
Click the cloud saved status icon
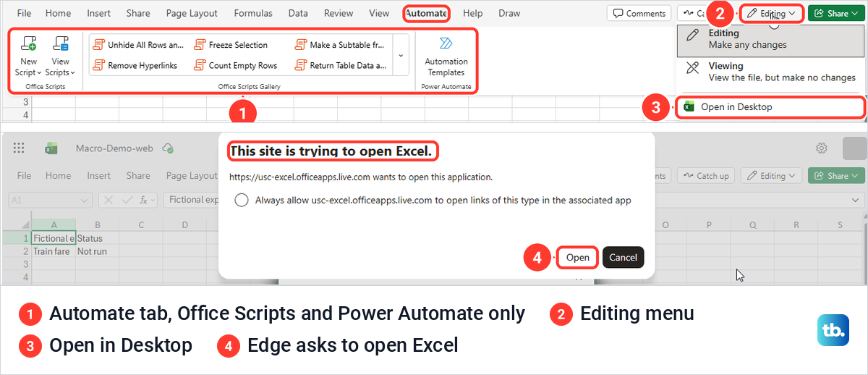pyautogui.click(x=168, y=148)
